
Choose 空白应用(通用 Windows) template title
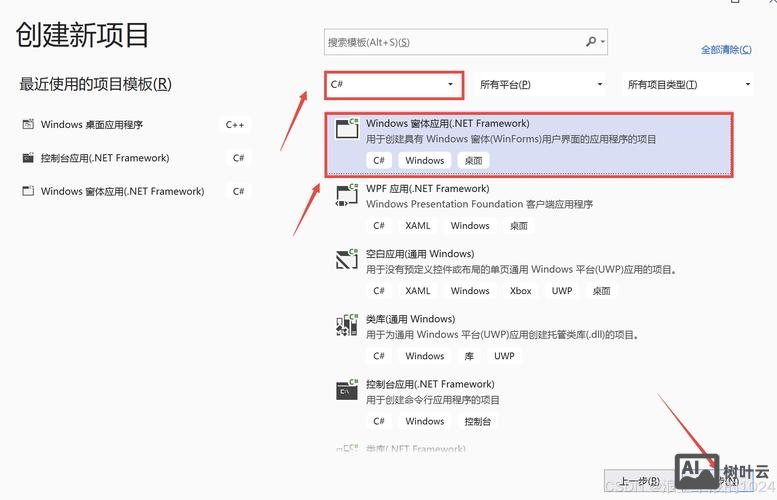pos(420,254)
